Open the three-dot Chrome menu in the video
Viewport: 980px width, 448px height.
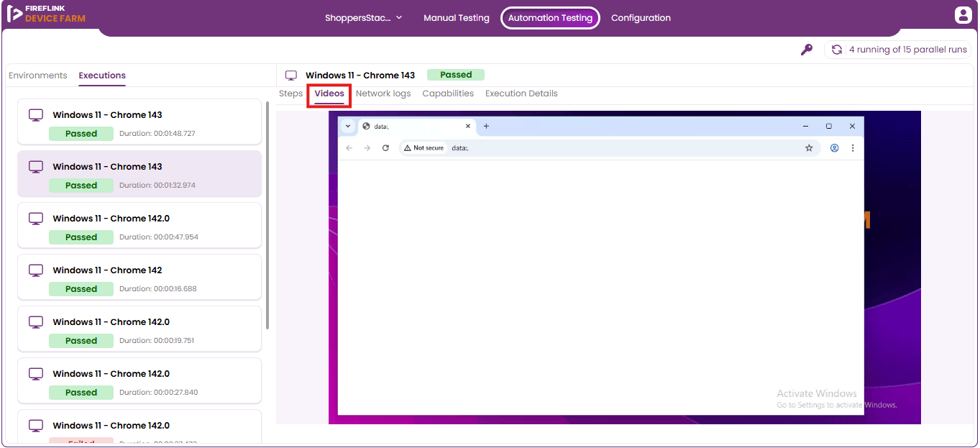point(853,148)
